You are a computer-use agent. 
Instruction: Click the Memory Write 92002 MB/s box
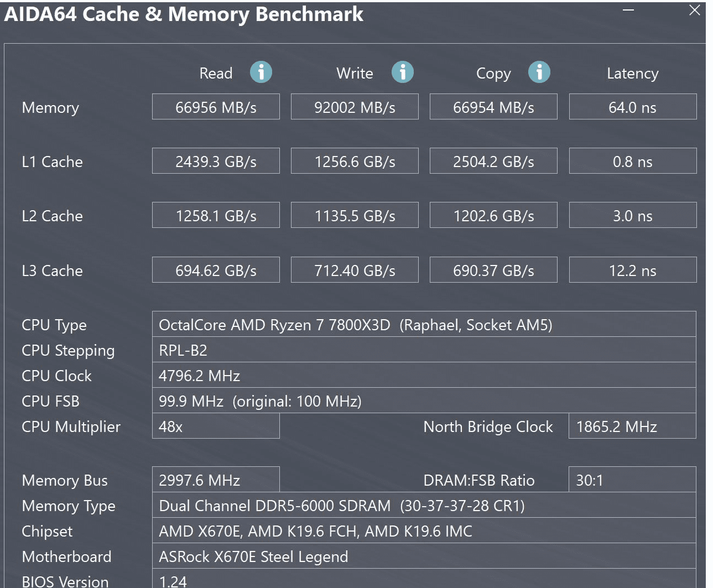point(355,107)
